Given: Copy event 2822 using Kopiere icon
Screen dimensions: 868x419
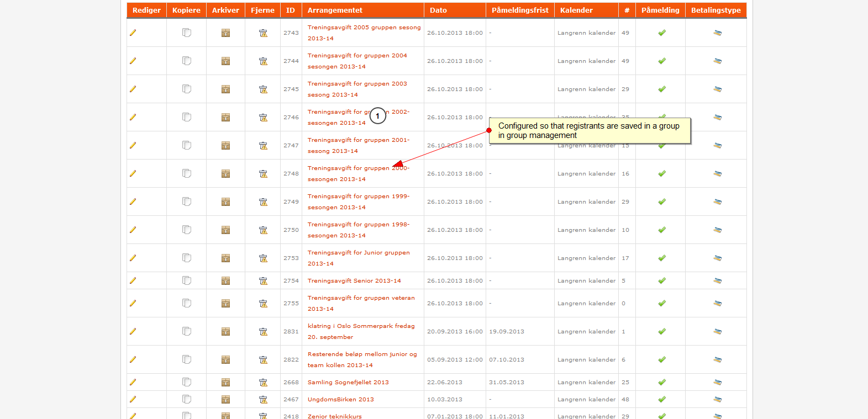Looking at the screenshot, I should tap(187, 359).
